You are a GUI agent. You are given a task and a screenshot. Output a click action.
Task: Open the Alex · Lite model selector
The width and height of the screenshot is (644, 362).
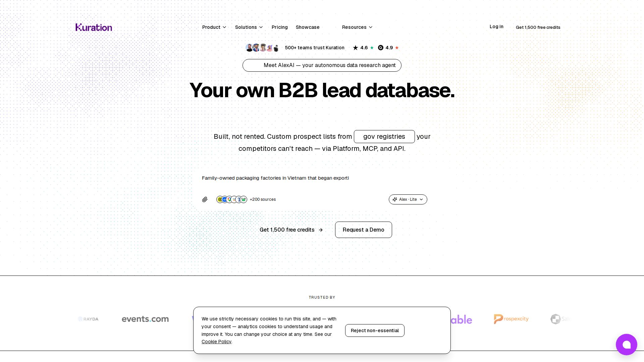pyautogui.click(x=408, y=199)
